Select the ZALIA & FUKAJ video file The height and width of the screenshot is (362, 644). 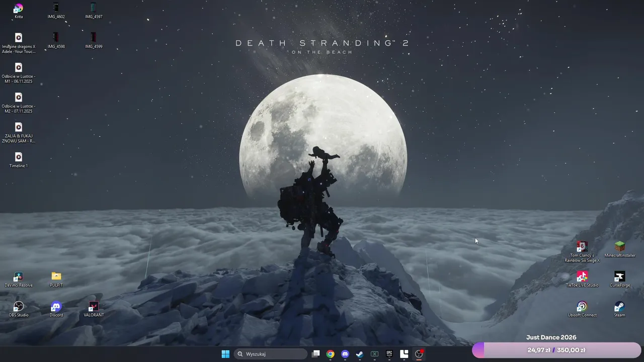click(19, 132)
